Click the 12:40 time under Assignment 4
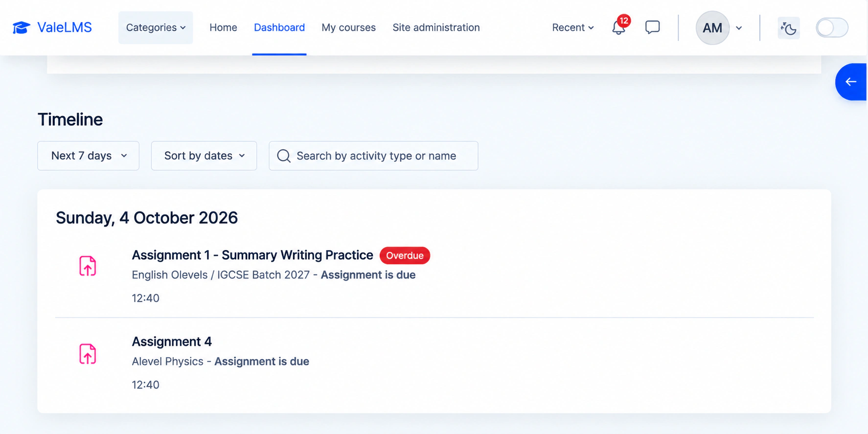This screenshot has height=434, width=868. click(x=145, y=385)
